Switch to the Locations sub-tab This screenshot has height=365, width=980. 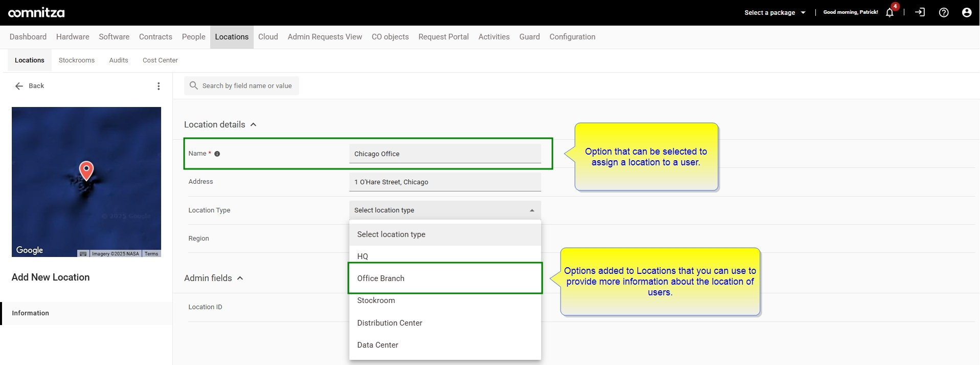[30, 60]
